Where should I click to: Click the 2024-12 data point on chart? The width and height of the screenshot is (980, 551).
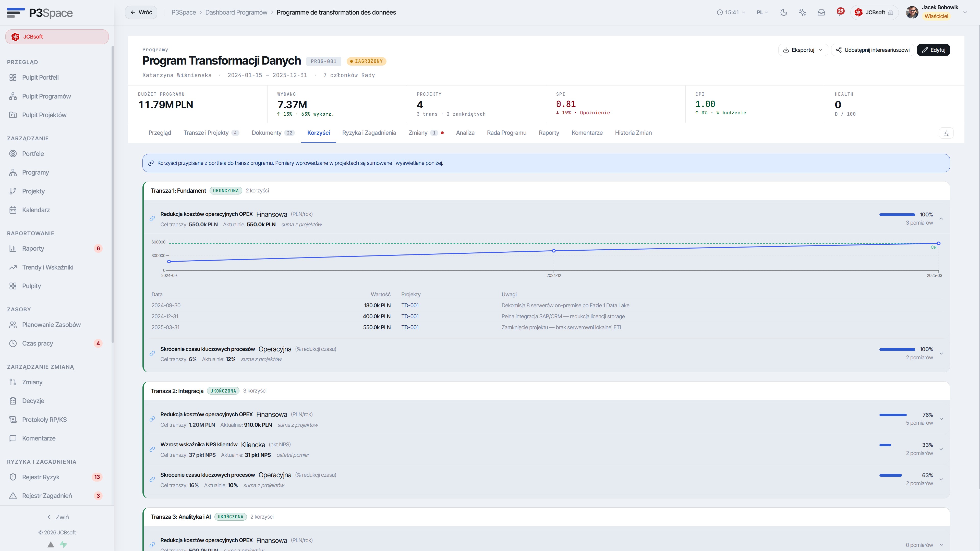[x=553, y=251]
